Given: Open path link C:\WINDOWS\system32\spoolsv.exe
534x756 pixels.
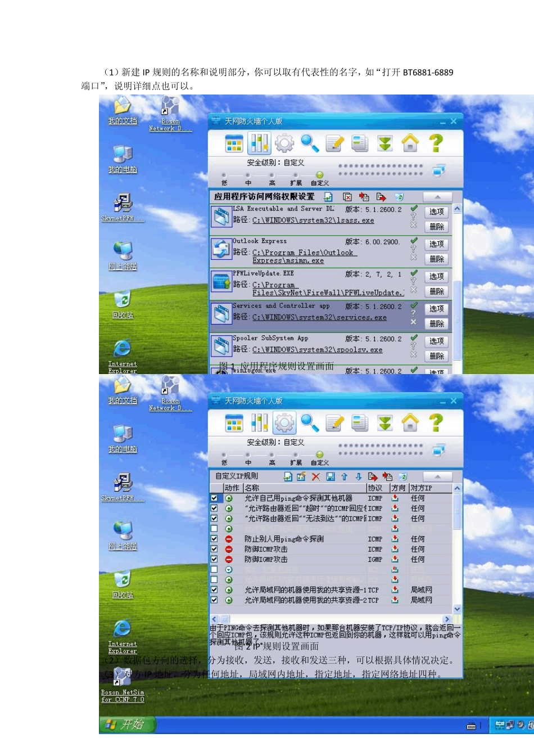Looking at the screenshot, I should [x=317, y=350].
